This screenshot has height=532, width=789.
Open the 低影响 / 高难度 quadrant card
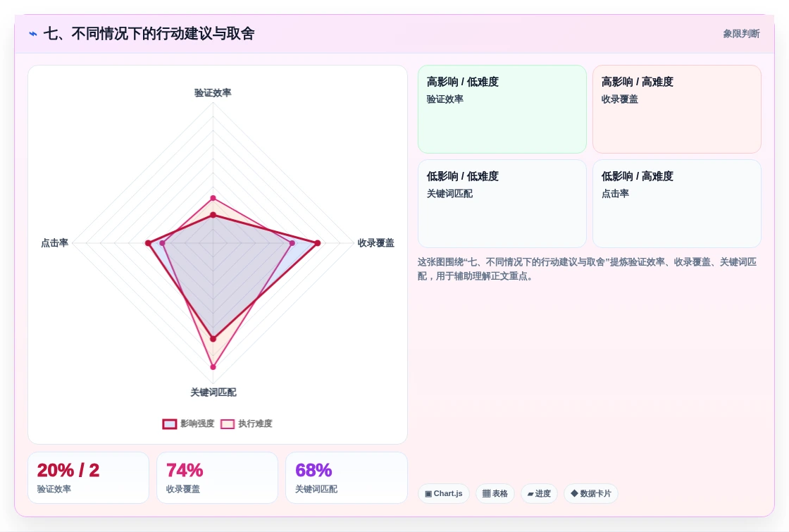click(x=677, y=204)
